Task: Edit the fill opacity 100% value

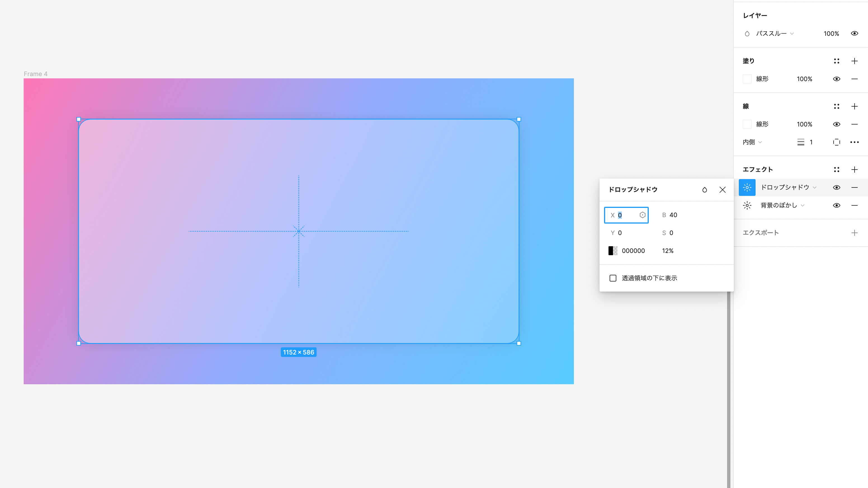Action: click(x=804, y=79)
